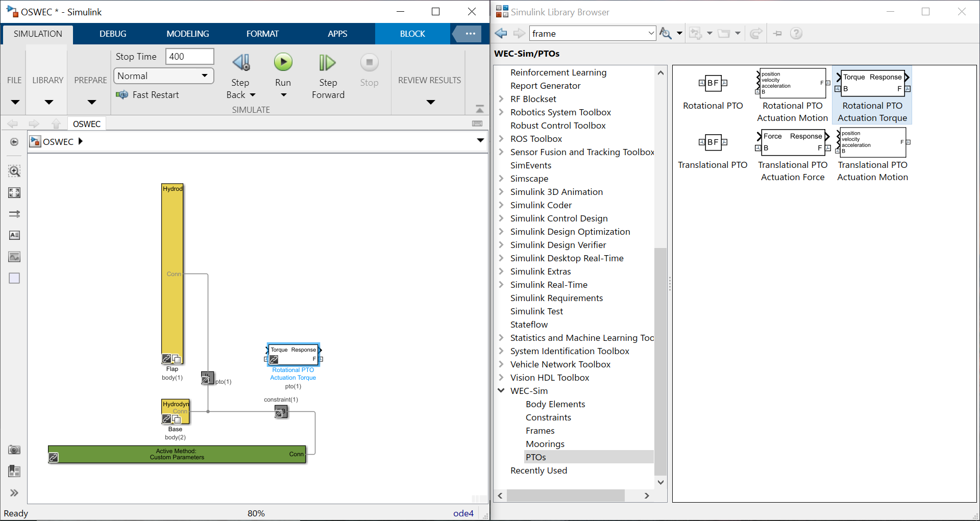This screenshot has height=521, width=980.
Task: Select the OSWEC model tab
Action: [87, 124]
